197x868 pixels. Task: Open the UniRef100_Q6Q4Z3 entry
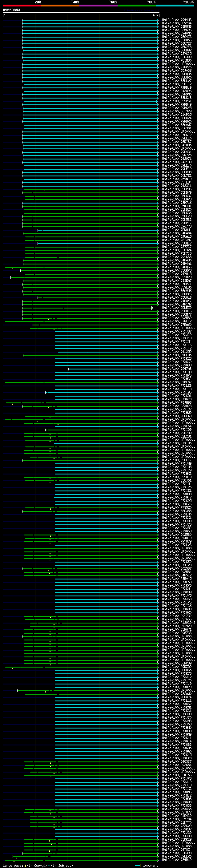[176, 37]
